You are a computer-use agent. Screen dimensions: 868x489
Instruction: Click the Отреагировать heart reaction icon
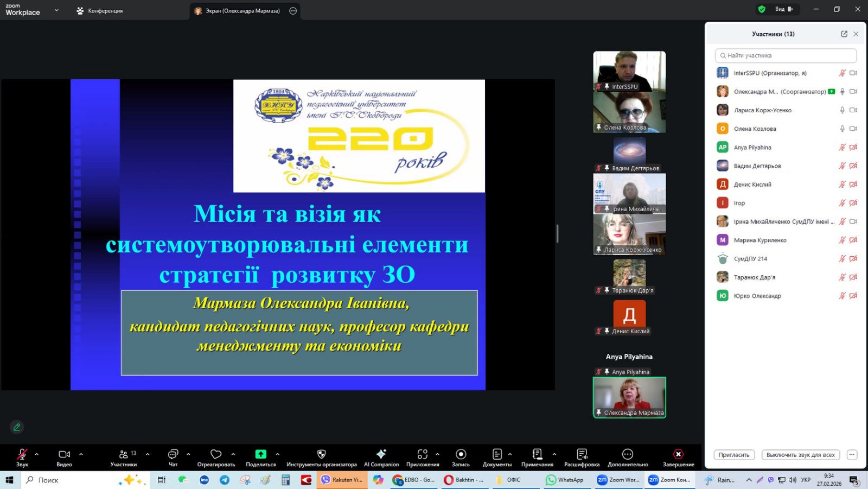coord(216,454)
